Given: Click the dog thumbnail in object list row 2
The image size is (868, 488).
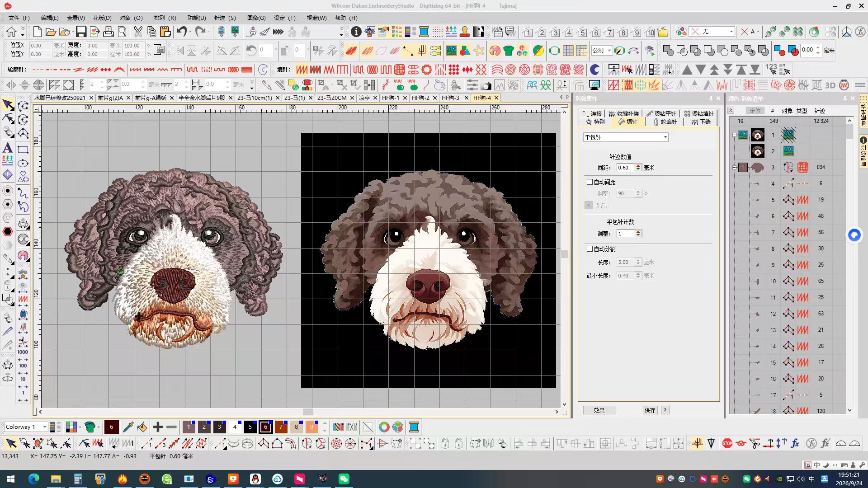Looking at the screenshot, I should pos(758,151).
